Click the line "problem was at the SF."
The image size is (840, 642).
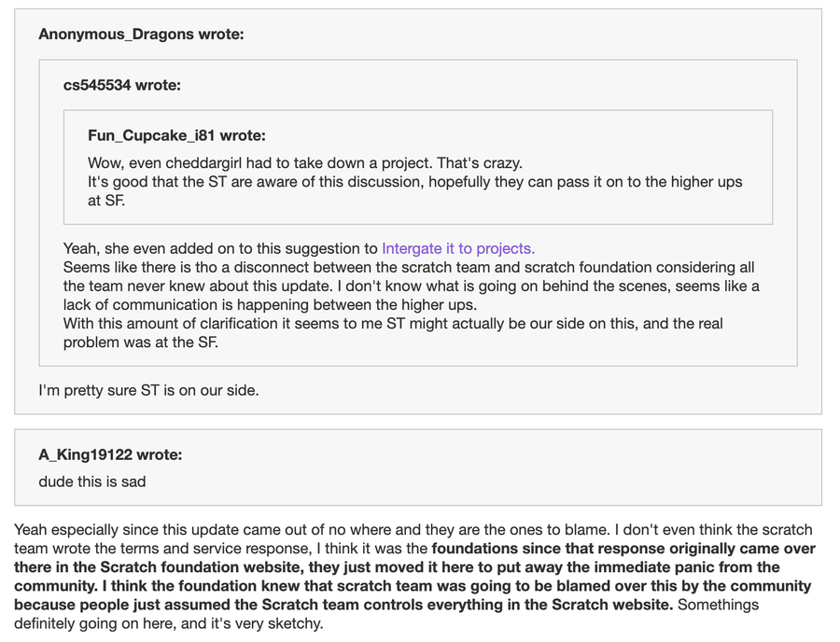click(141, 342)
